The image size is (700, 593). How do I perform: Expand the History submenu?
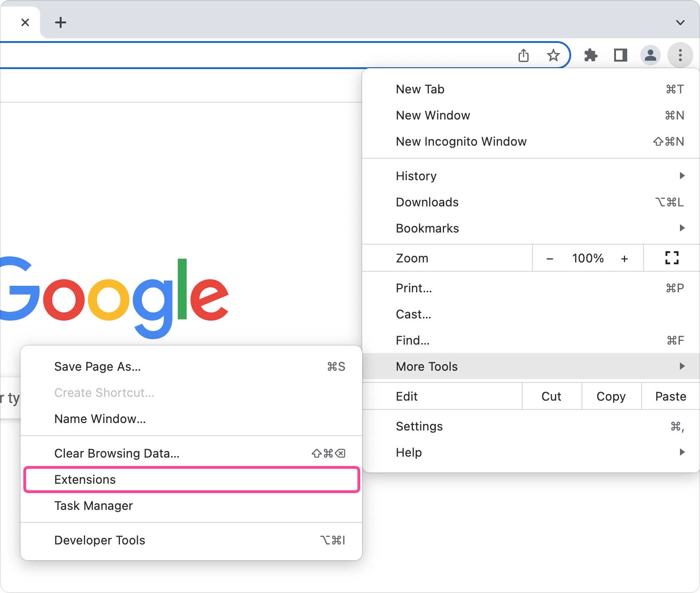[x=531, y=176]
